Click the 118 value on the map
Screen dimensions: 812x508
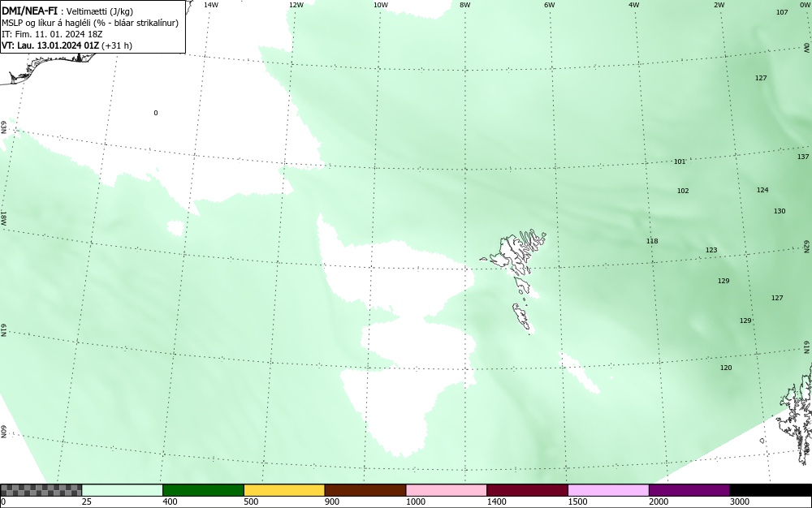(x=652, y=240)
